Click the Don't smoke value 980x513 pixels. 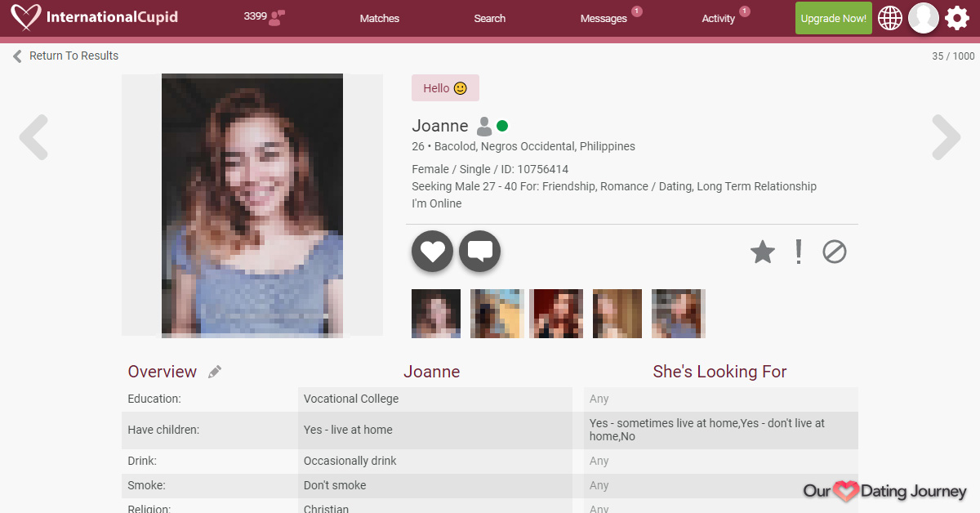pyautogui.click(x=335, y=485)
